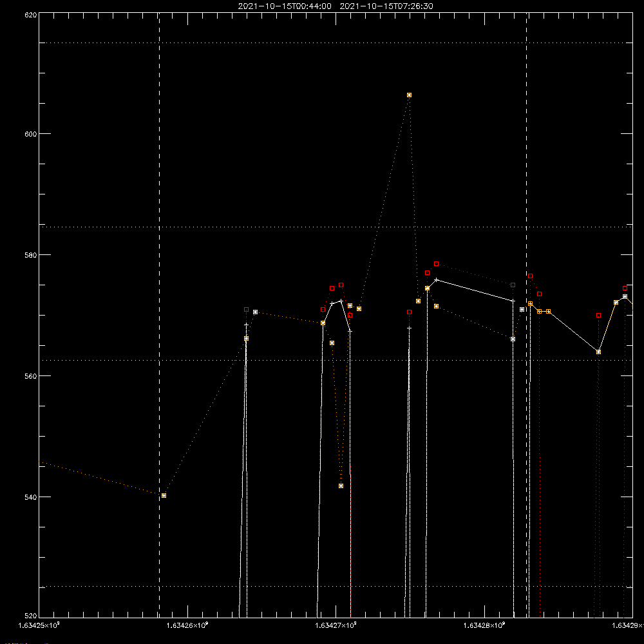644x644 pixels.
Task: Select the 560 label on the y-axis
Action: coord(31,376)
